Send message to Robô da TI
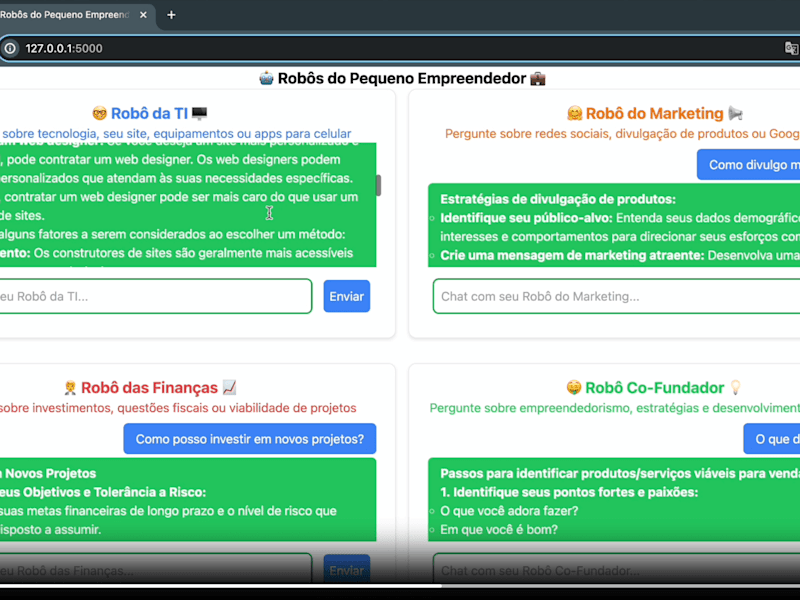The image size is (800, 600). coord(346,296)
